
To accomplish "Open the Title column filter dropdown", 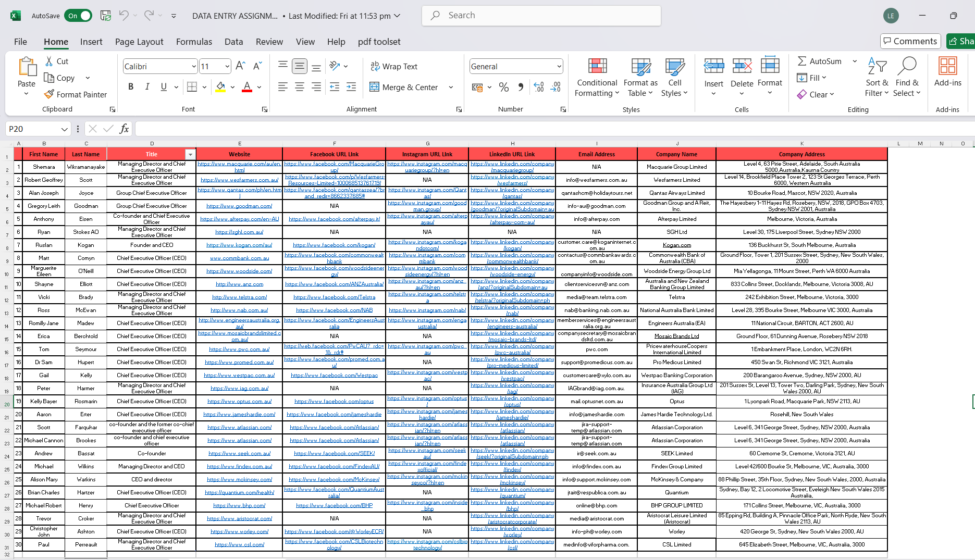I will [190, 154].
